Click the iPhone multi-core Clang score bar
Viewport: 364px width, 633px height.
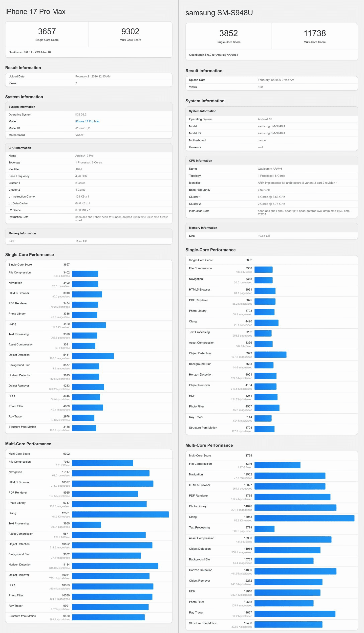120,515
